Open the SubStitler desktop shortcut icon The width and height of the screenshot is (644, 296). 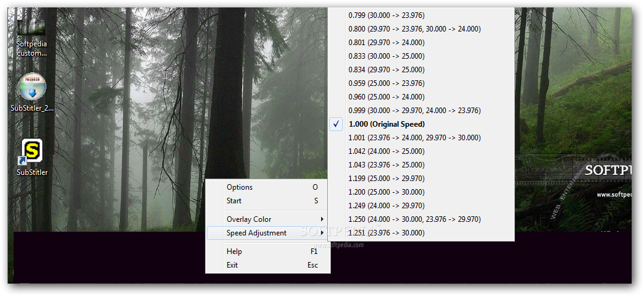[x=32, y=158]
